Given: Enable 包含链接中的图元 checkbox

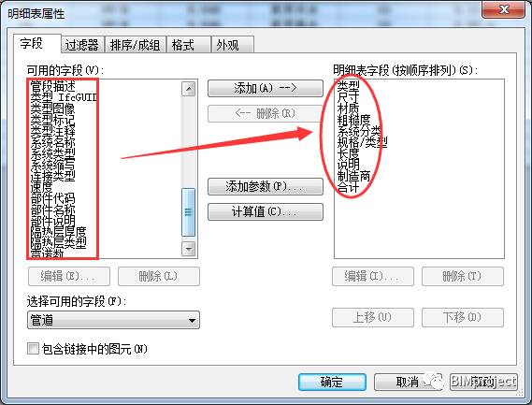Looking at the screenshot, I should click(x=33, y=348).
